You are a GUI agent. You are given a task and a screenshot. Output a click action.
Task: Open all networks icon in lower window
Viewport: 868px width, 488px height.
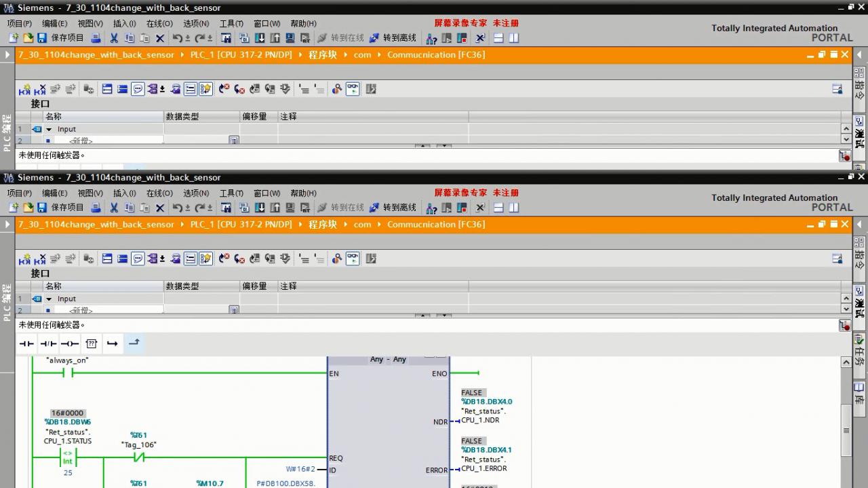tap(107, 259)
